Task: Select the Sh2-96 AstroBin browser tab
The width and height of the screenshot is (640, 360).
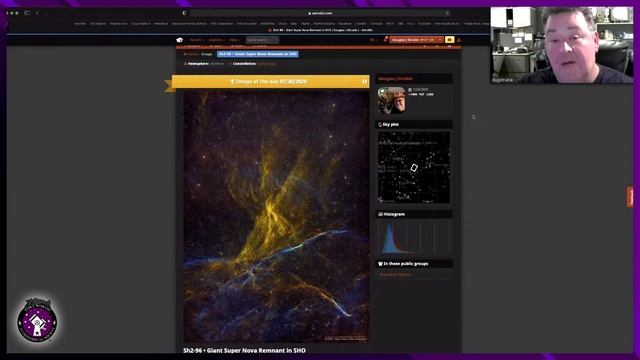Action: click(x=320, y=30)
